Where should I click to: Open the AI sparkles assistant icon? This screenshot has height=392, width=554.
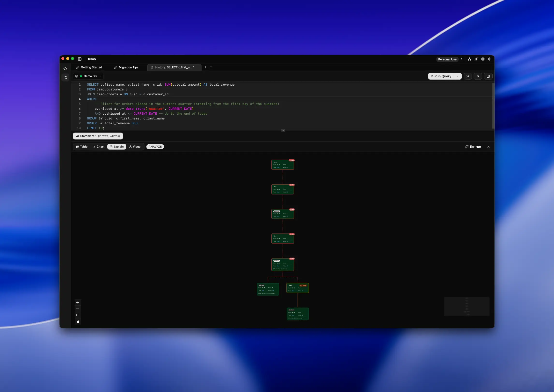pyautogui.click(x=476, y=59)
